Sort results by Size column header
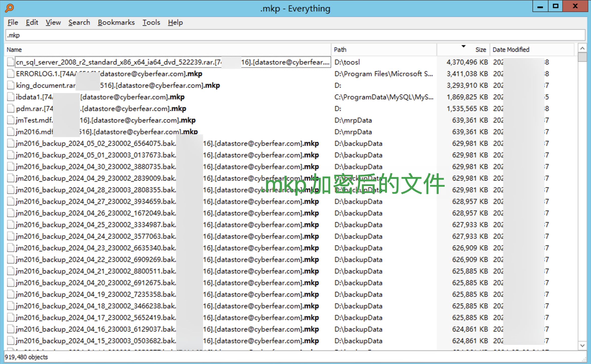 coord(463,50)
